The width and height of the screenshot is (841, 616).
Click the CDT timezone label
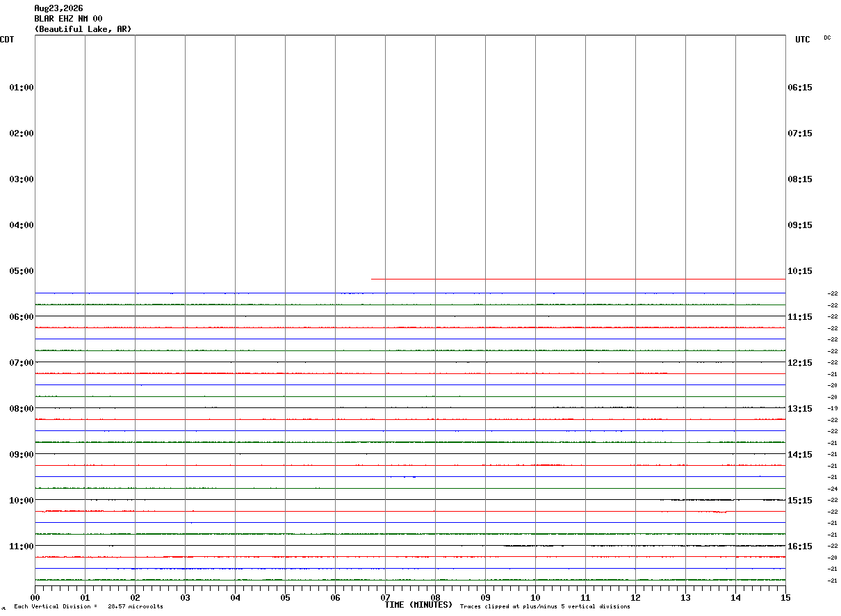click(x=7, y=40)
